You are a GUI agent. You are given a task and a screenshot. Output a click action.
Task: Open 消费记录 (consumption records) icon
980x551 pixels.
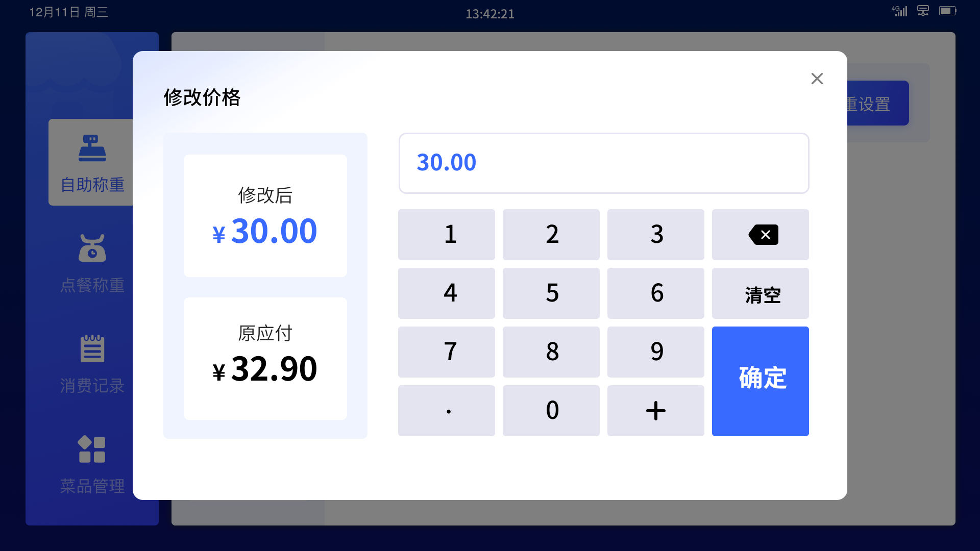click(91, 362)
